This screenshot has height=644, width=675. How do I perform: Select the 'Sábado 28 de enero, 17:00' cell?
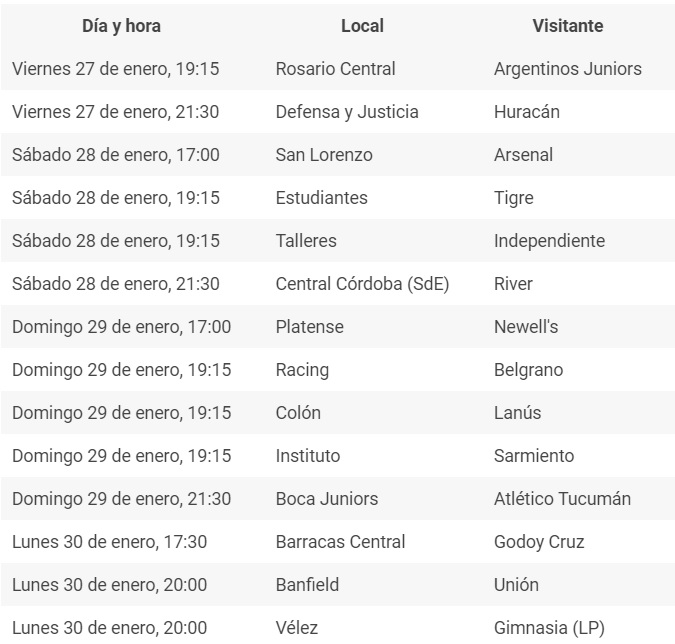pos(116,155)
